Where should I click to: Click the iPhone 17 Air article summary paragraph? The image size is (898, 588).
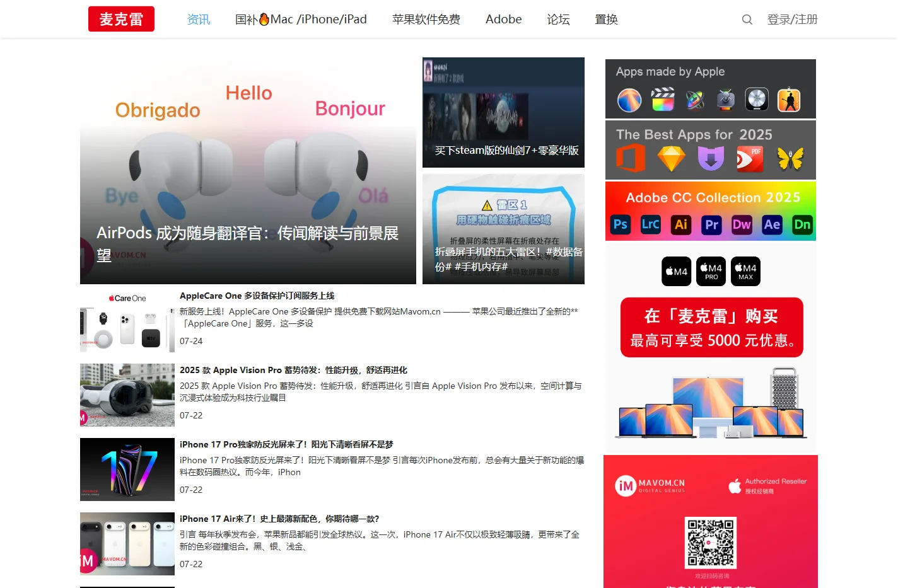point(380,541)
